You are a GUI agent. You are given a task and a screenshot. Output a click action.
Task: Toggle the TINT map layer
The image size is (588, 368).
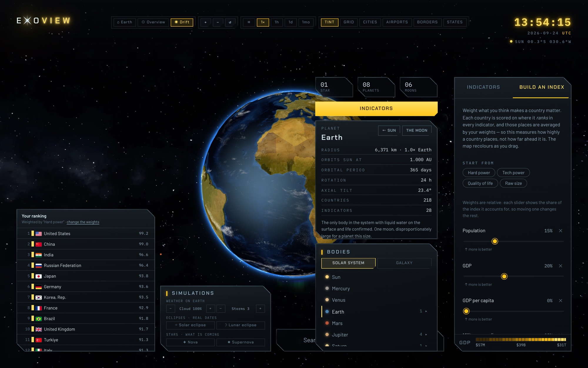click(x=330, y=22)
